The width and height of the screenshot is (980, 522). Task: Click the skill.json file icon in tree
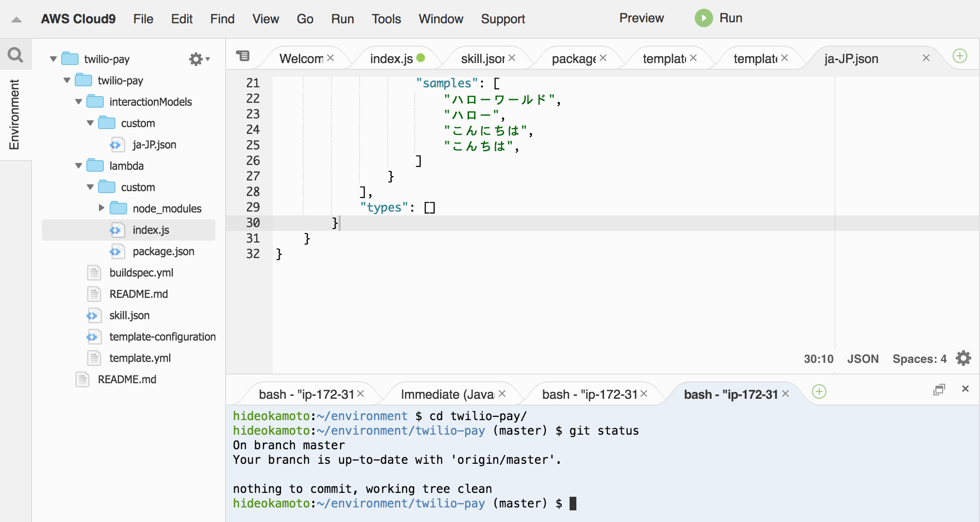click(x=93, y=315)
